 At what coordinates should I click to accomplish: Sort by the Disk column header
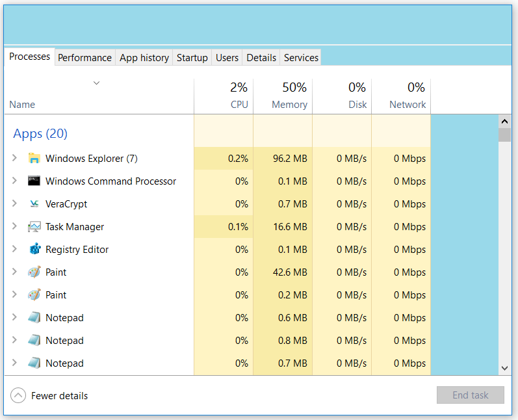point(342,96)
